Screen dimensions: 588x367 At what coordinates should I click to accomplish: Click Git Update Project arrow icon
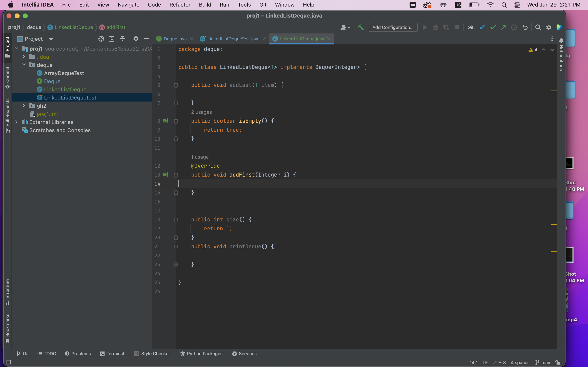[482, 28]
